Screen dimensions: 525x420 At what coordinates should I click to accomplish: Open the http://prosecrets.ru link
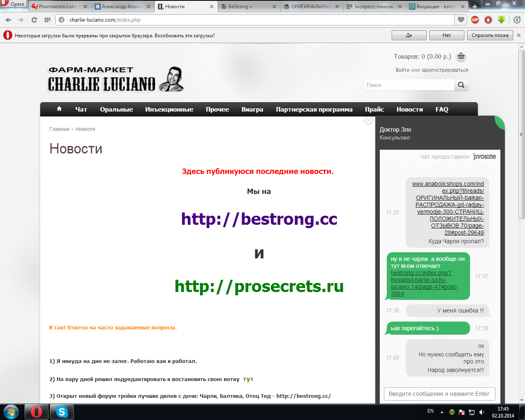click(x=259, y=286)
